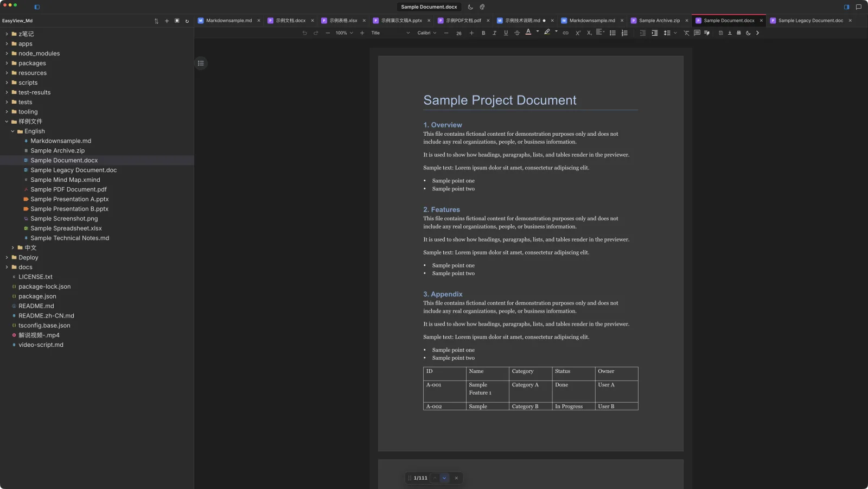Viewport: 868px width, 489px height.
Task: Click the font size 26 field
Action: click(459, 33)
